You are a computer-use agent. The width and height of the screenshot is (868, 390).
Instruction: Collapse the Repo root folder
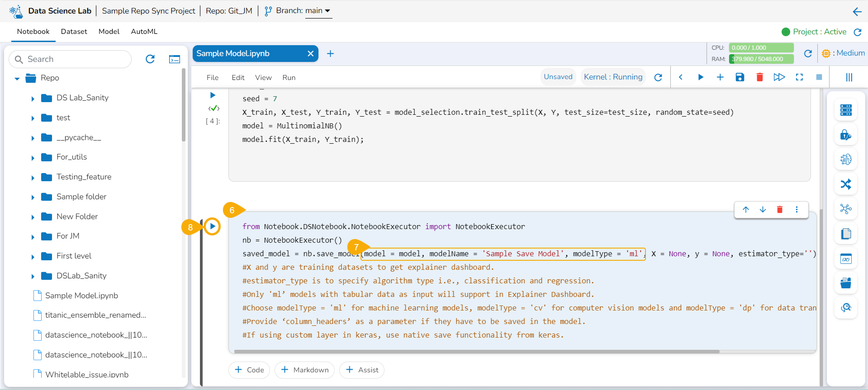pos(17,79)
